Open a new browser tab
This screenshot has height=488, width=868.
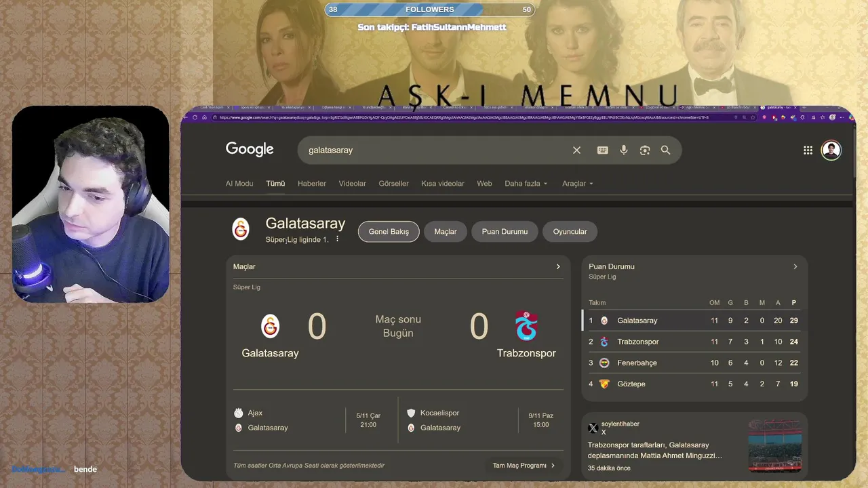coord(804,108)
